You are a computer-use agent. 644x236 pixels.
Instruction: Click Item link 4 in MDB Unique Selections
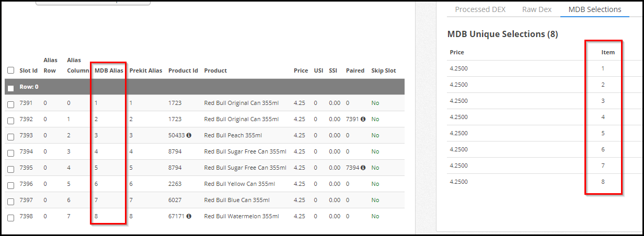[x=603, y=117]
